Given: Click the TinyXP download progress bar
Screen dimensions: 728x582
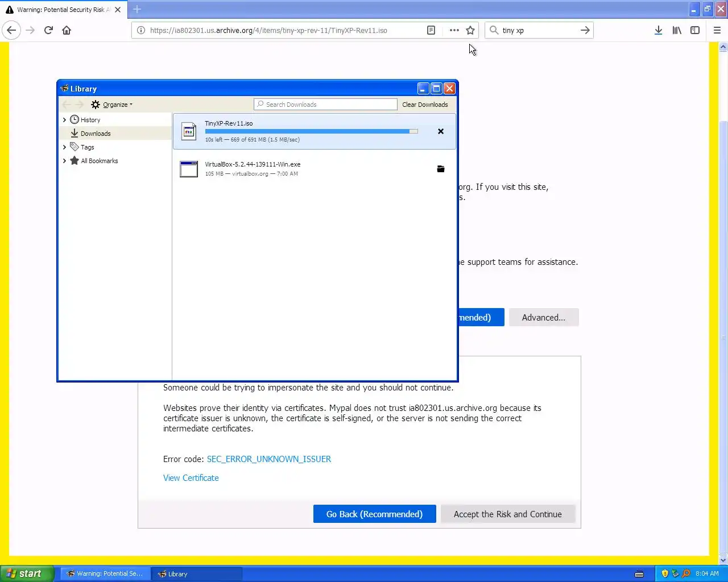Looking at the screenshot, I should [311, 131].
